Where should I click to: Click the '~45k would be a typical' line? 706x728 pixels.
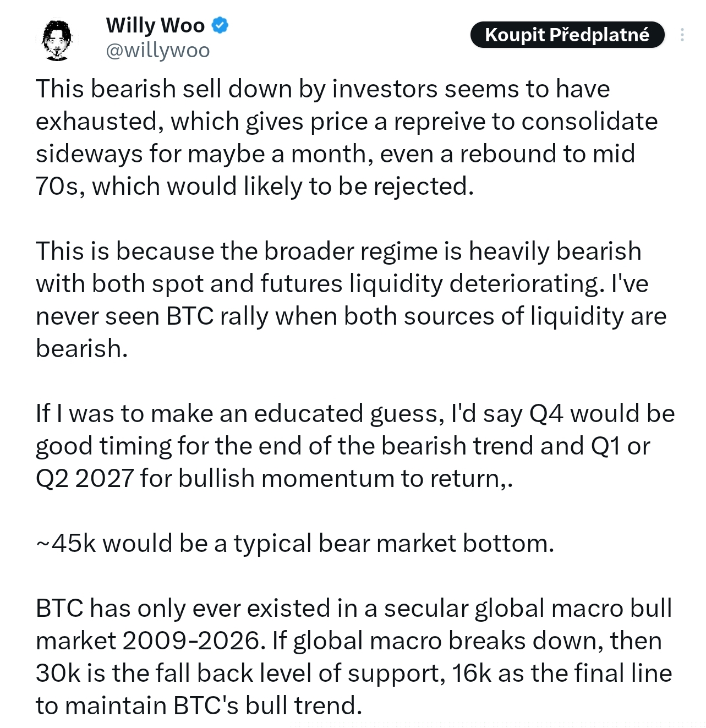coord(295,544)
